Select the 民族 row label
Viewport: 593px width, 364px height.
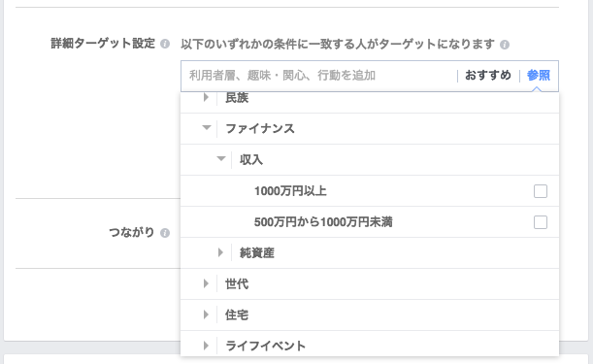(x=237, y=98)
